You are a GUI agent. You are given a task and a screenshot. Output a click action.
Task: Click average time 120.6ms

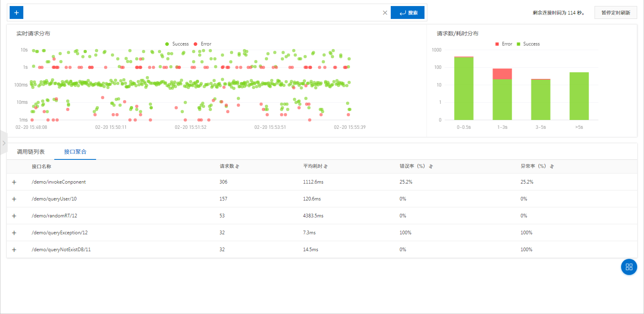click(312, 199)
